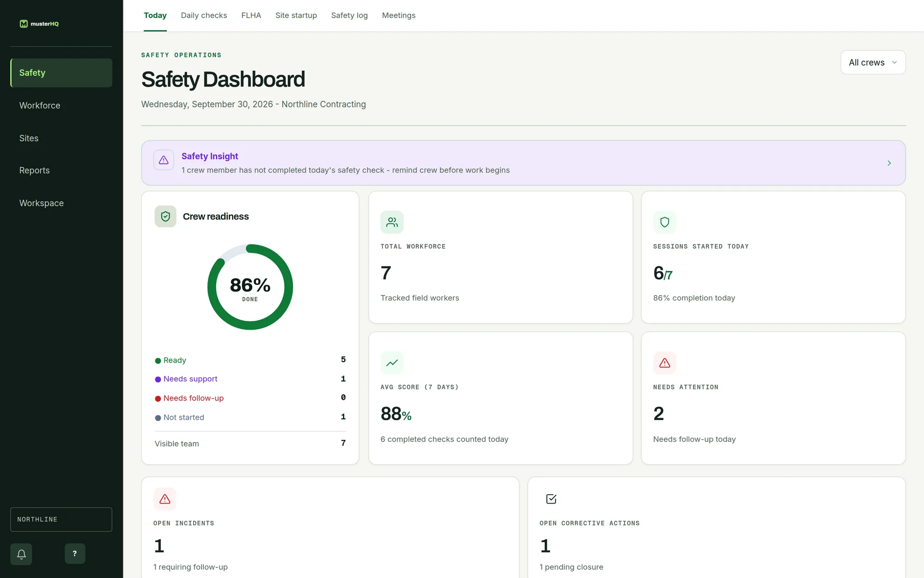924x578 pixels.
Task: Click '1 requiring follow-up' text
Action: tap(190, 567)
